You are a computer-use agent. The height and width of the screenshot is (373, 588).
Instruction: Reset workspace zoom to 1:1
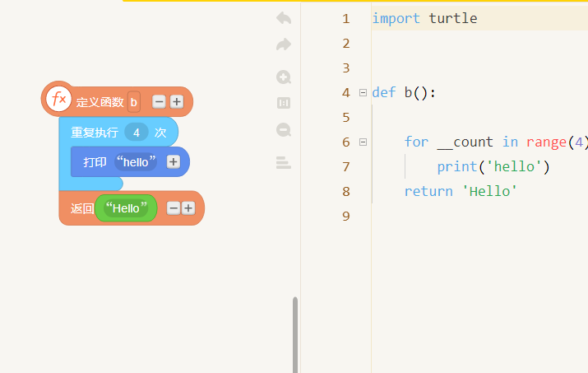[x=284, y=103]
